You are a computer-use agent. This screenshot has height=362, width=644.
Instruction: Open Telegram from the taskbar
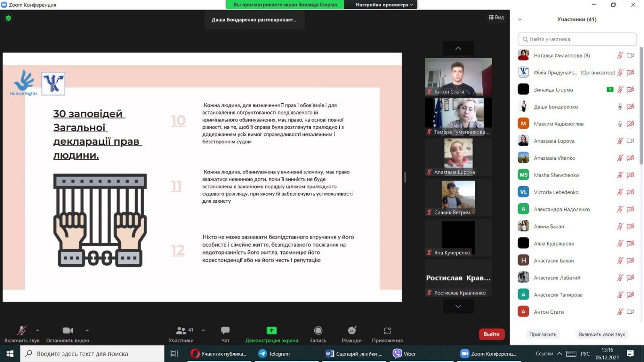pyautogui.click(x=275, y=354)
